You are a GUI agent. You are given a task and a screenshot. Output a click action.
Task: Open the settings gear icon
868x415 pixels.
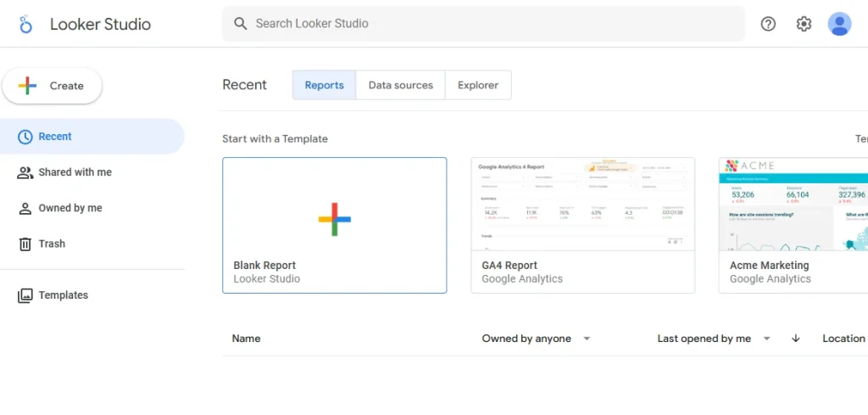pyautogui.click(x=804, y=24)
